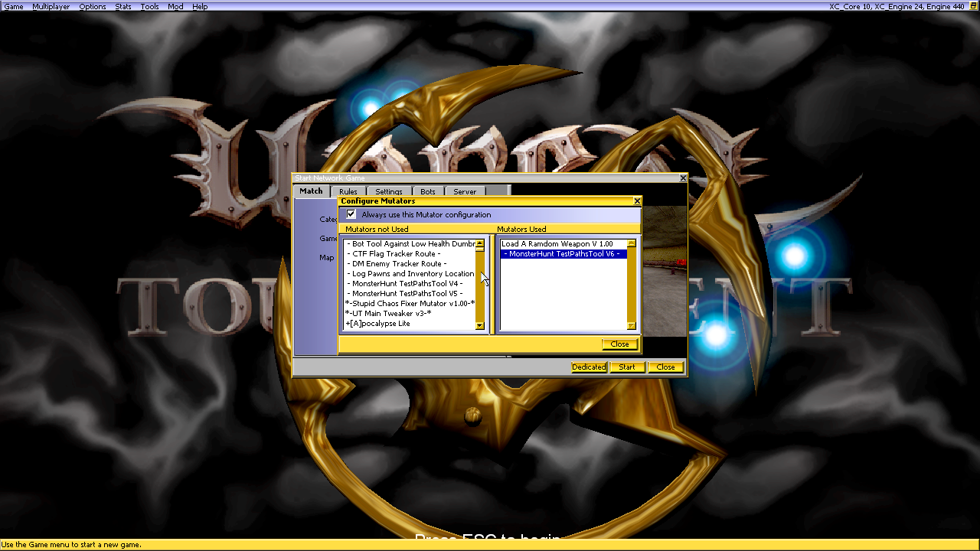Toggle Always use this Mutator configuration checkbox

(x=351, y=214)
